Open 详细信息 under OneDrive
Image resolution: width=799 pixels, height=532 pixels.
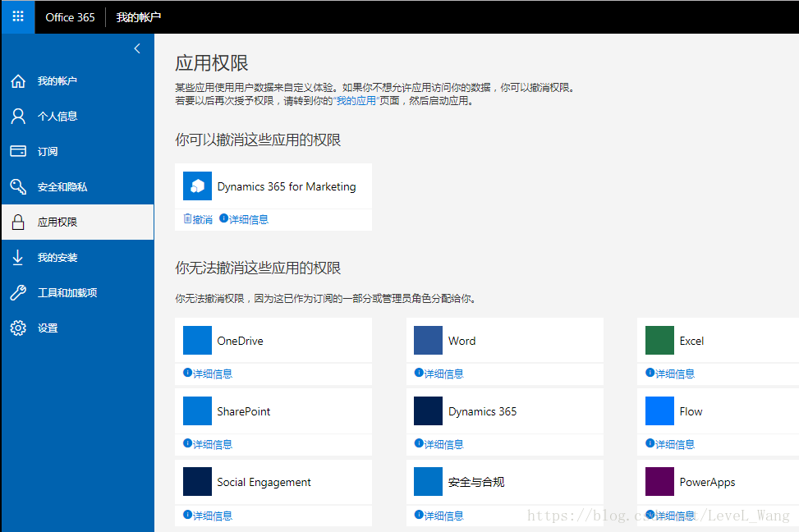208,374
